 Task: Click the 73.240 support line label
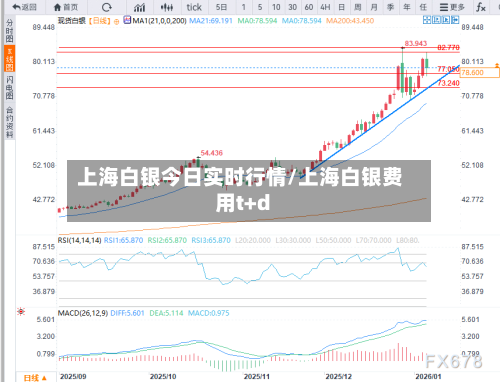click(448, 83)
